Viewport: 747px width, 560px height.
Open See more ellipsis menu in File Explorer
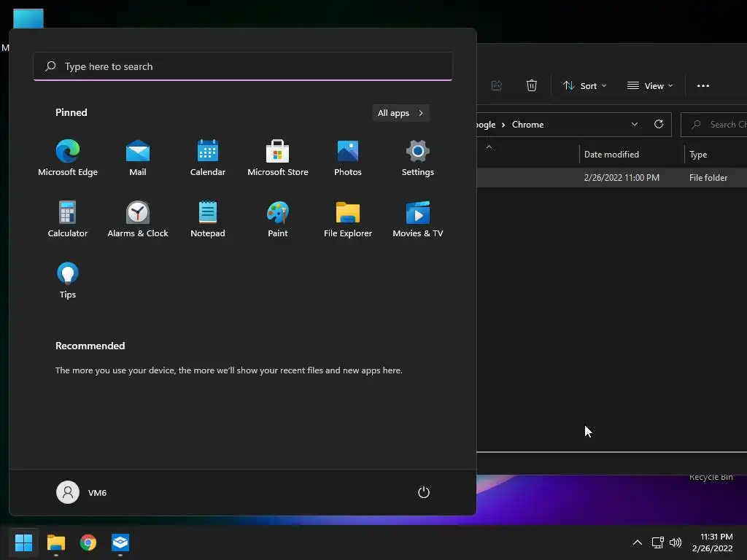coord(703,86)
